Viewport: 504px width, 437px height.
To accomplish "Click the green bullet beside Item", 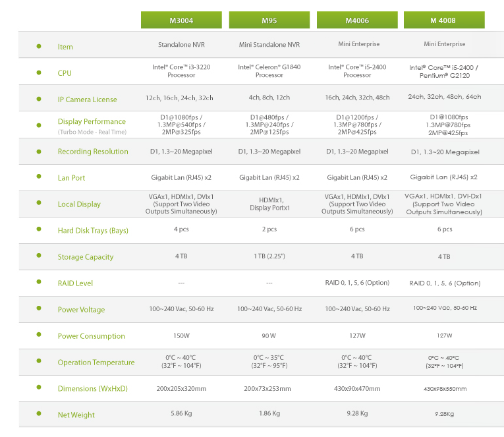I will tap(39, 46).
